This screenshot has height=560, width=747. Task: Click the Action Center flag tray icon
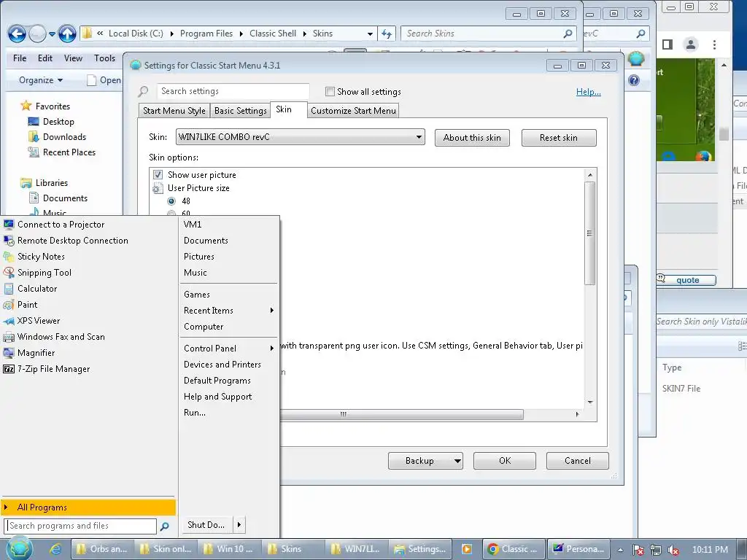pyautogui.click(x=638, y=550)
